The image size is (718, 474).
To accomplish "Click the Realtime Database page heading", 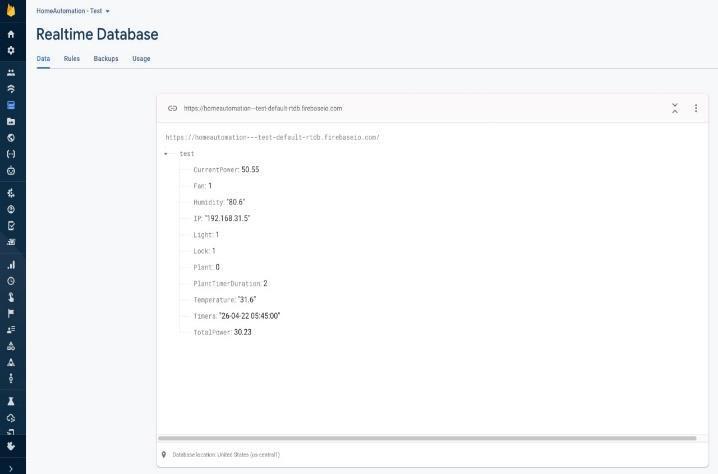I will click(97, 34).
